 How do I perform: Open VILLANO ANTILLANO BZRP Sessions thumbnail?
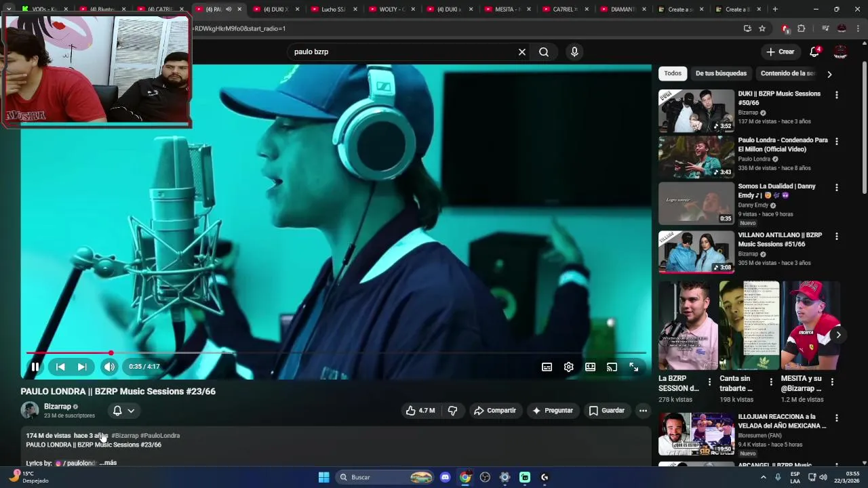[696, 252]
